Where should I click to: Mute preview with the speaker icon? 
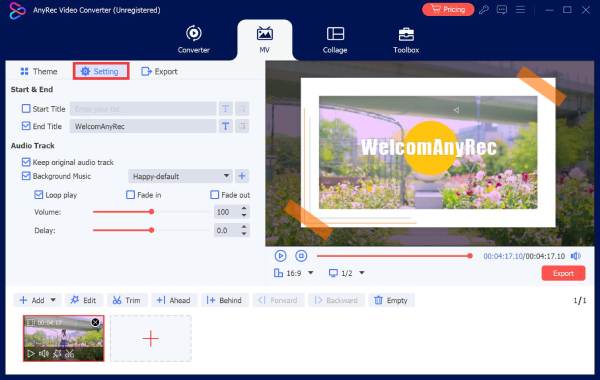(576, 256)
